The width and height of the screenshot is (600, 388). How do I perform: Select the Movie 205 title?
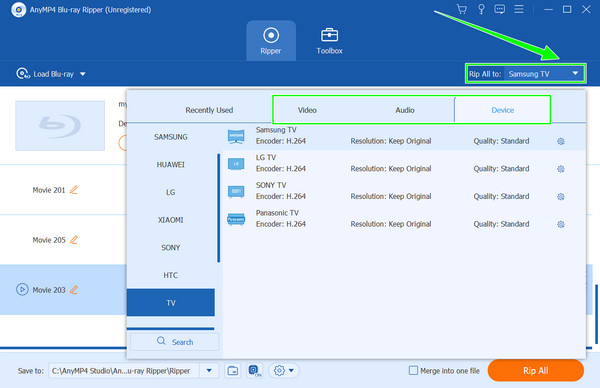tap(49, 240)
